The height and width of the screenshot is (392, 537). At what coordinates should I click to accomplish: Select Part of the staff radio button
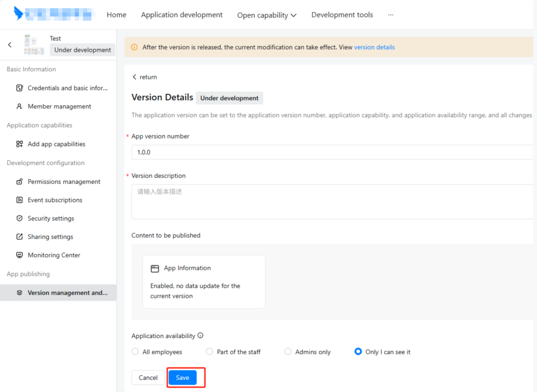(209, 352)
